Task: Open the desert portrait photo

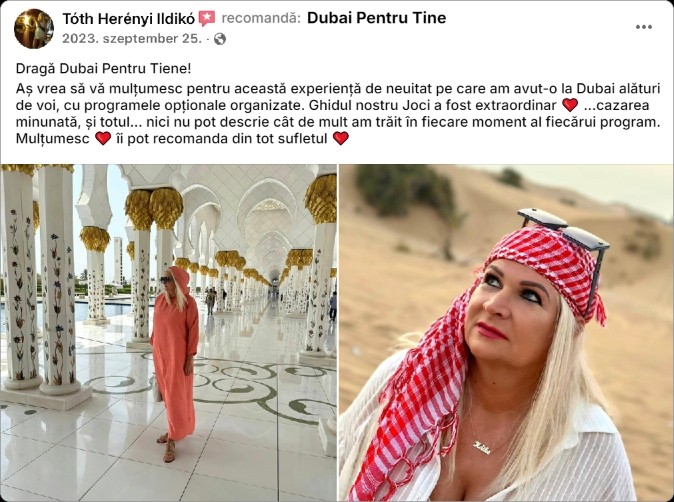Action: tap(506, 333)
